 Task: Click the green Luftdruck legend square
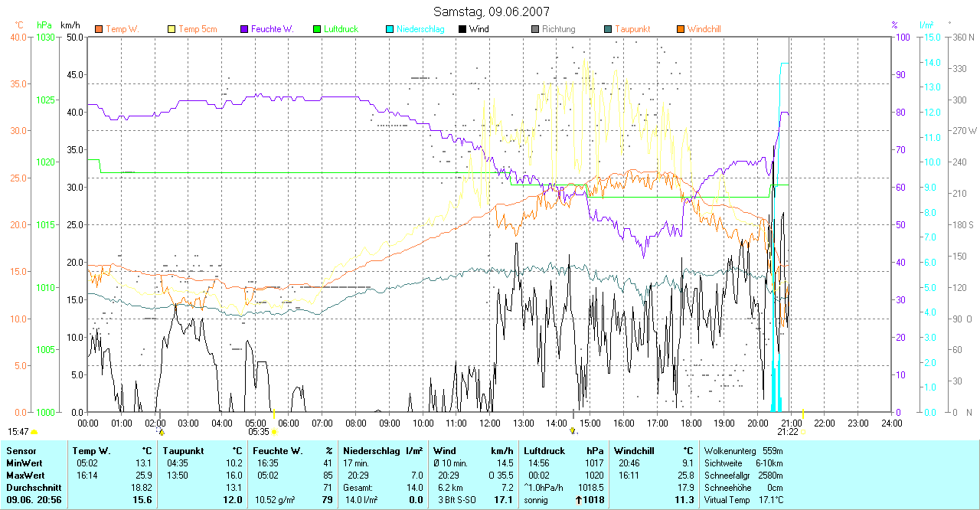pyautogui.click(x=317, y=29)
